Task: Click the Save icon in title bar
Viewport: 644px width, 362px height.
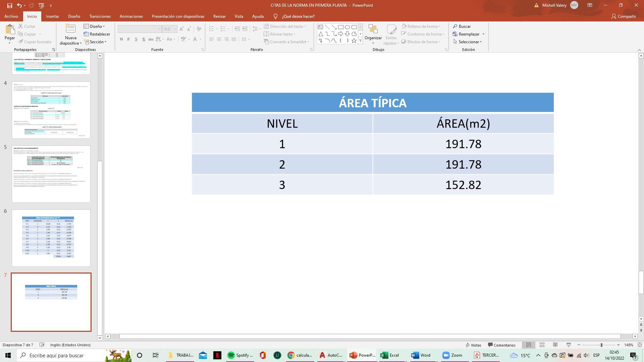Action: click(9, 5)
